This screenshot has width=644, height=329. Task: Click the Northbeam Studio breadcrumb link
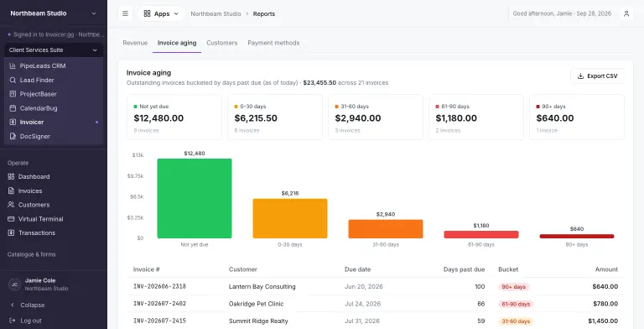point(216,13)
